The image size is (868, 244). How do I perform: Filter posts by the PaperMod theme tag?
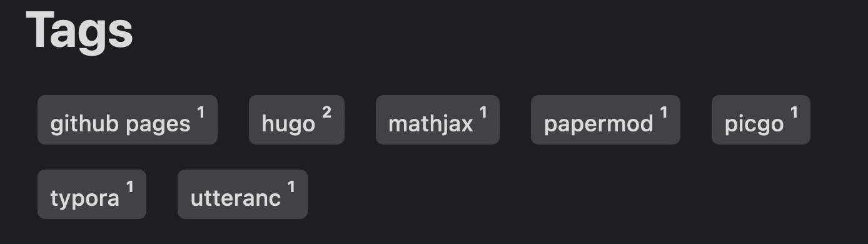605,120
